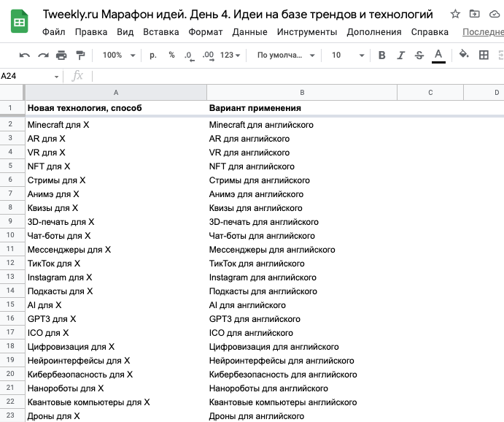Expand the font size 10 dropdown

348,55
